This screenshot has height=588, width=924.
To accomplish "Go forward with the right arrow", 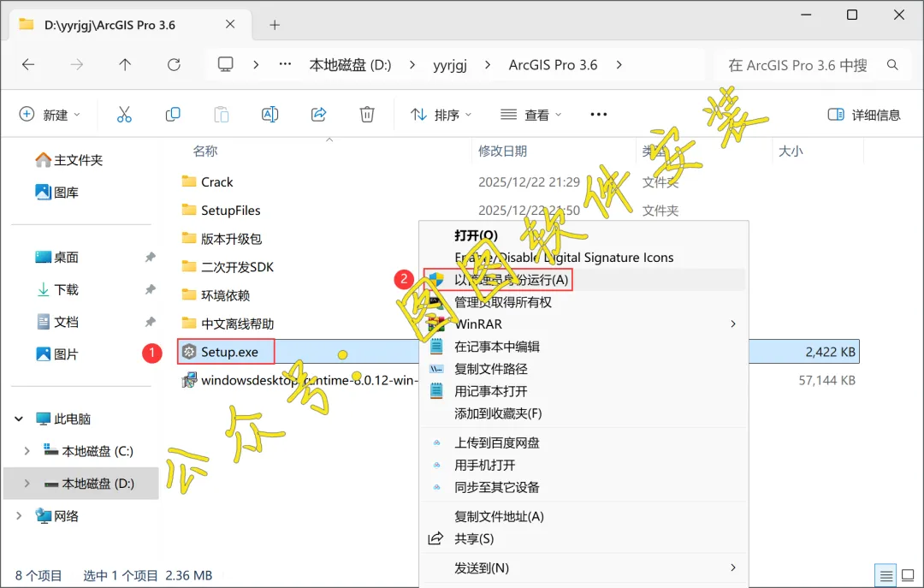I will tap(77, 65).
